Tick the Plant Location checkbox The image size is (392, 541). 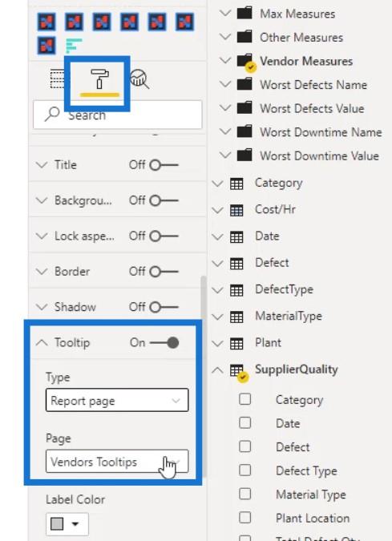pos(244,517)
